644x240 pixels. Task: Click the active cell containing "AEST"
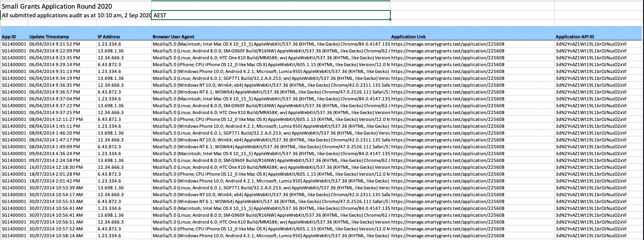pos(271,16)
